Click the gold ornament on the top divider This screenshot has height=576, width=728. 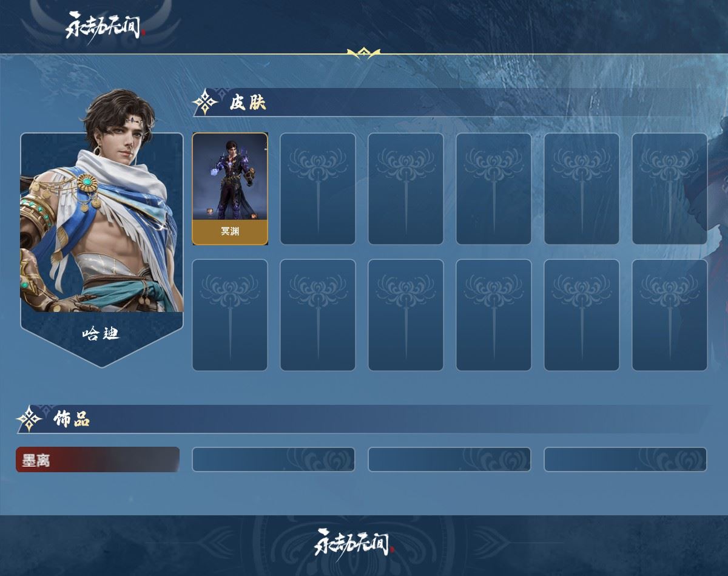pyautogui.click(x=363, y=53)
